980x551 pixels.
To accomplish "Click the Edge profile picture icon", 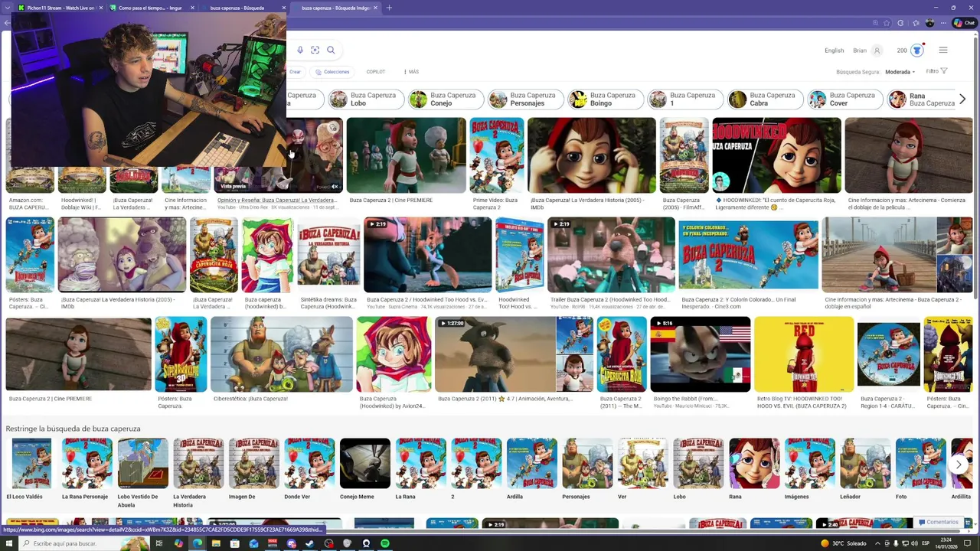I will pos(930,23).
